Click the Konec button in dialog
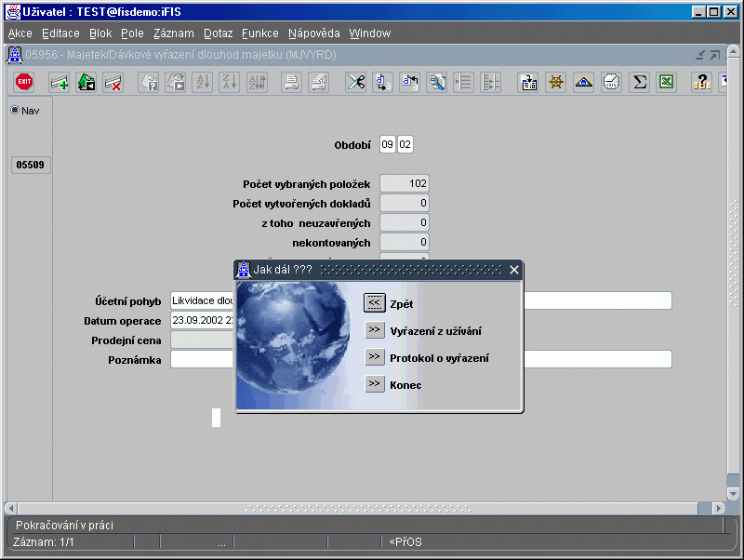This screenshot has height=560, width=744. [375, 383]
